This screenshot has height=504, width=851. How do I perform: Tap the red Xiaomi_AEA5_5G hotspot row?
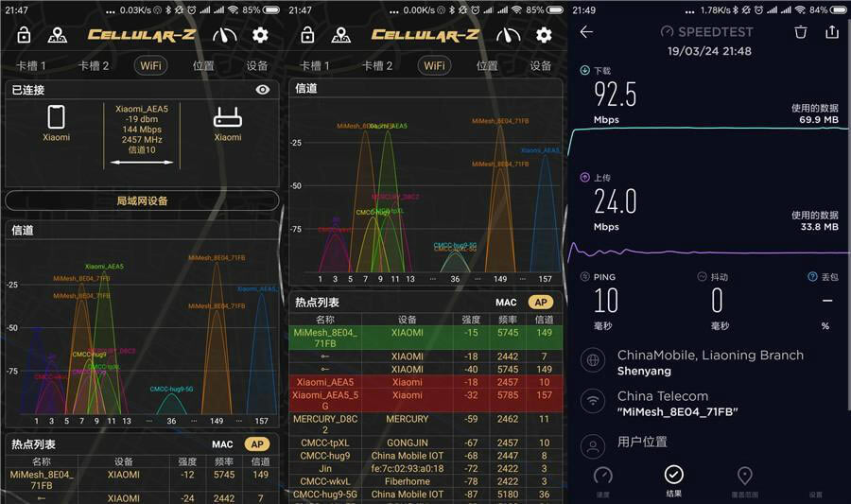[x=425, y=400]
